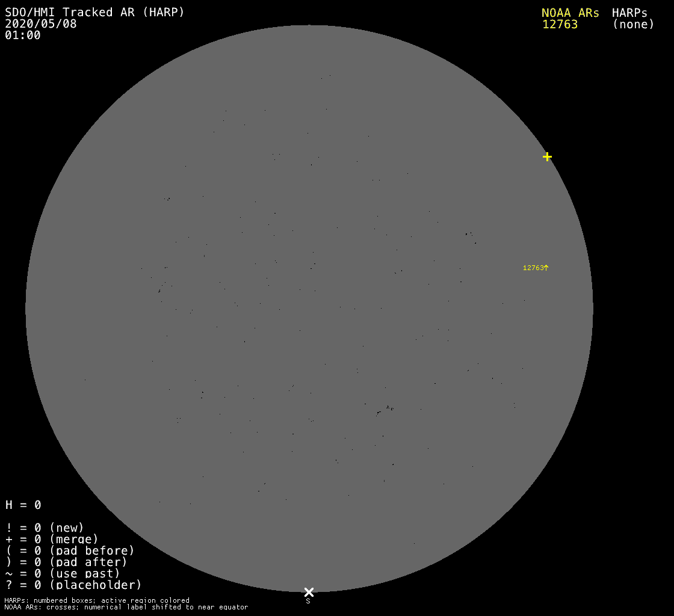Image resolution: width=674 pixels, height=616 pixels.
Task: Click the "? = 0 (placeholder)" legend entry
Action: 73,585
